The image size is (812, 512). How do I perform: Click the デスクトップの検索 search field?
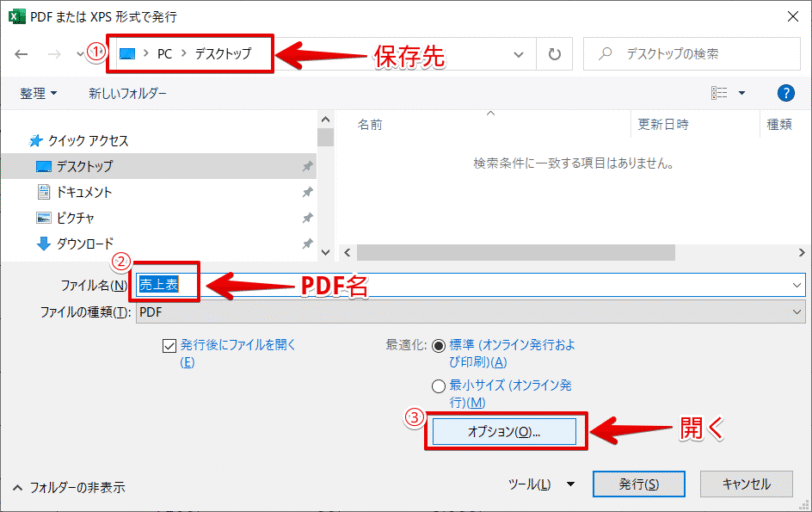(692, 53)
